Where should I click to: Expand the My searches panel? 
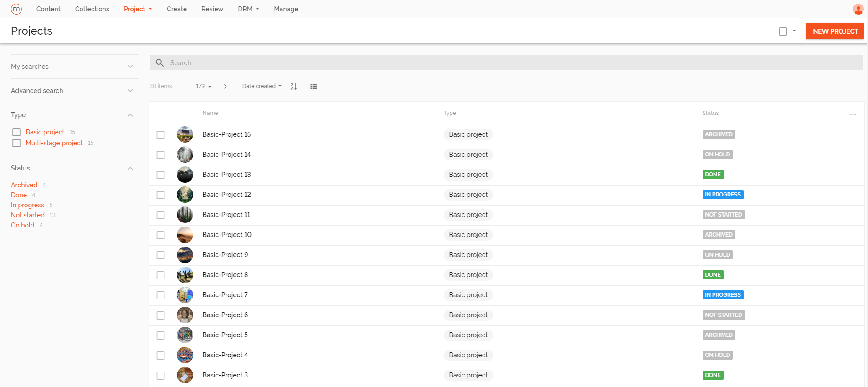74,67
